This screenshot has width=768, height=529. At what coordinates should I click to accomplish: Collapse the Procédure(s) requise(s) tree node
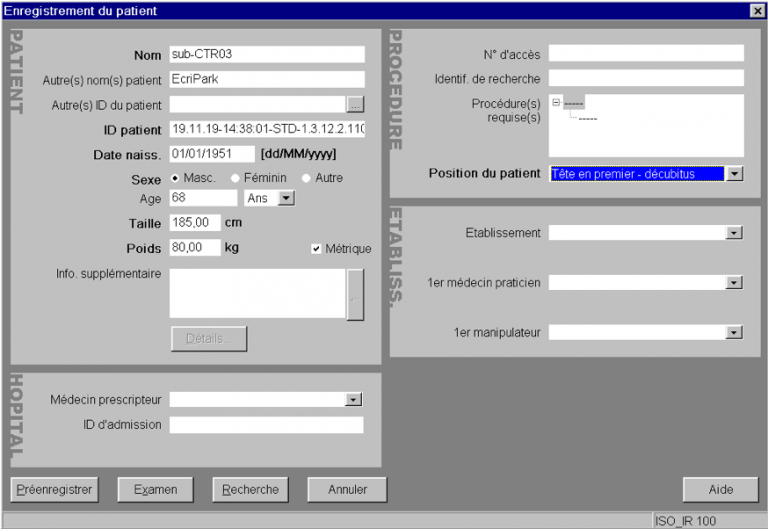[556, 102]
